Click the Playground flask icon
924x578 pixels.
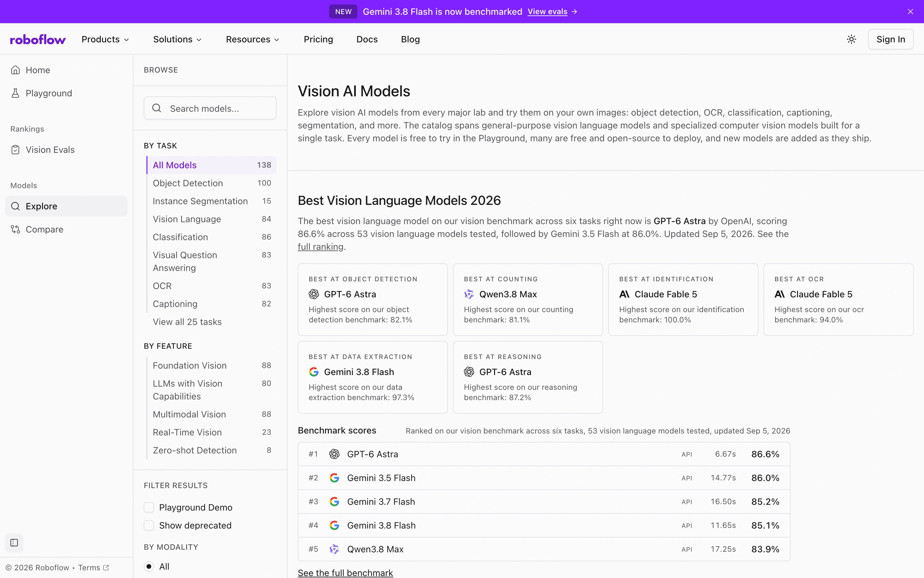click(15, 93)
